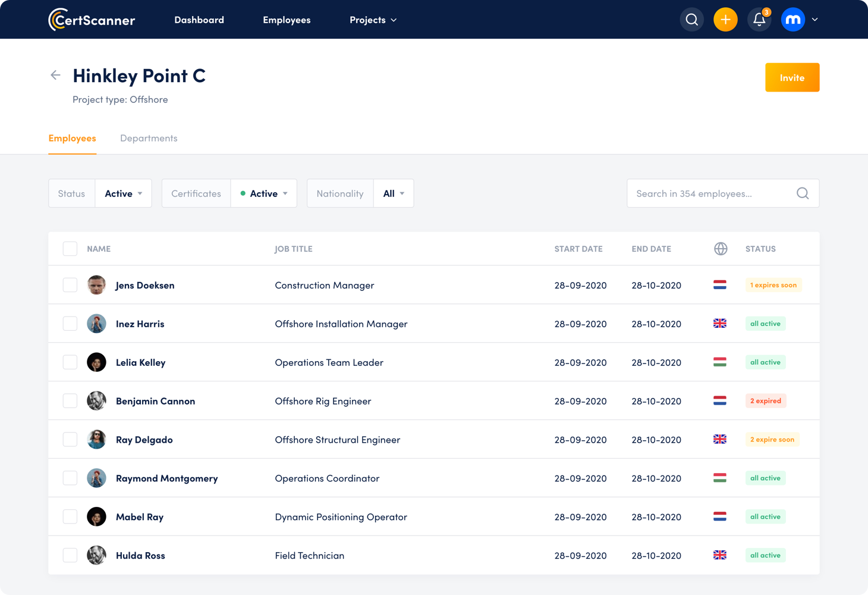Click the Dutch flag on Jens Doeksen's row
Image resolution: width=868 pixels, height=595 pixels.
coord(720,284)
